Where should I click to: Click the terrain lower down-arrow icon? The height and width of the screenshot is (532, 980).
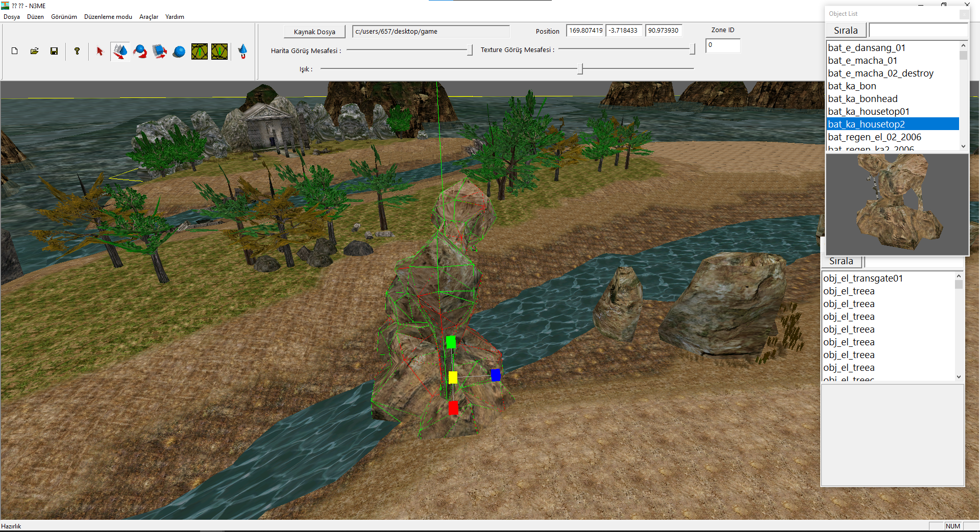pyautogui.click(x=219, y=52)
